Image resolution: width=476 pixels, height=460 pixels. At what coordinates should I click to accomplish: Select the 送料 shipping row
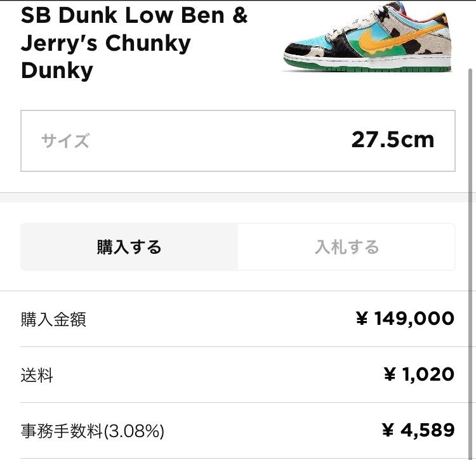(x=238, y=375)
